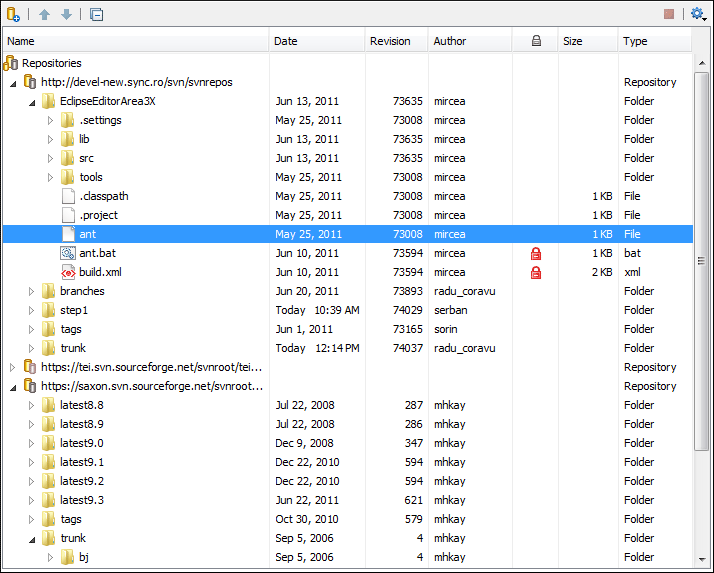Sort by the Author column header
This screenshot has width=714, height=573.
tap(450, 41)
